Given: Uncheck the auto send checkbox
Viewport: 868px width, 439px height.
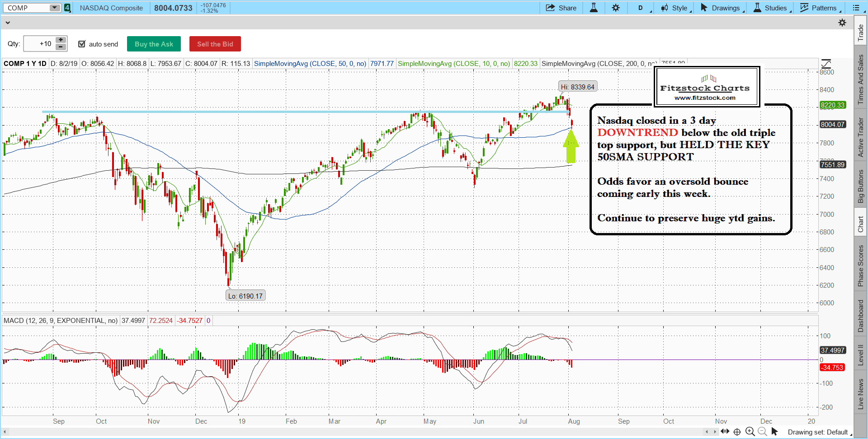Looking at the screenshot, I should pos(82,44).
